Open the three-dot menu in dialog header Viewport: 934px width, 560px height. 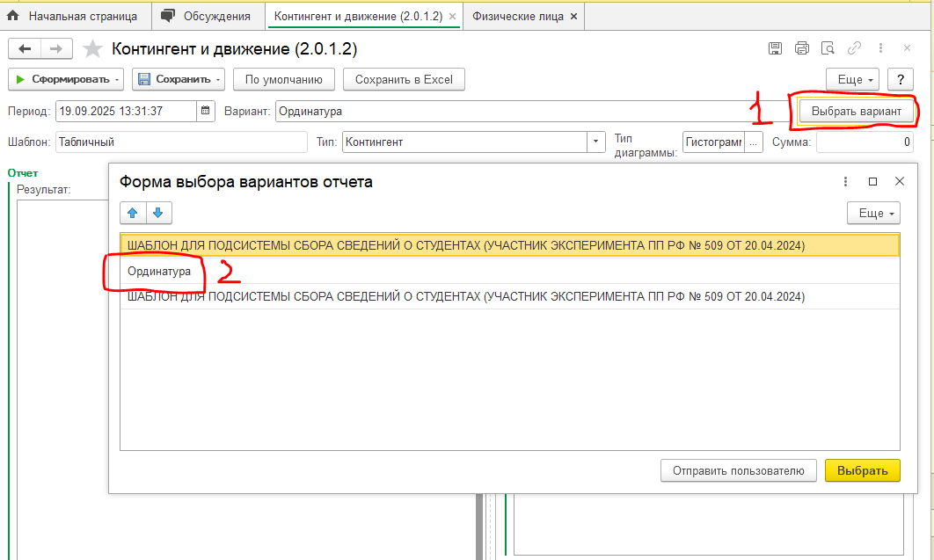(845, 182)
